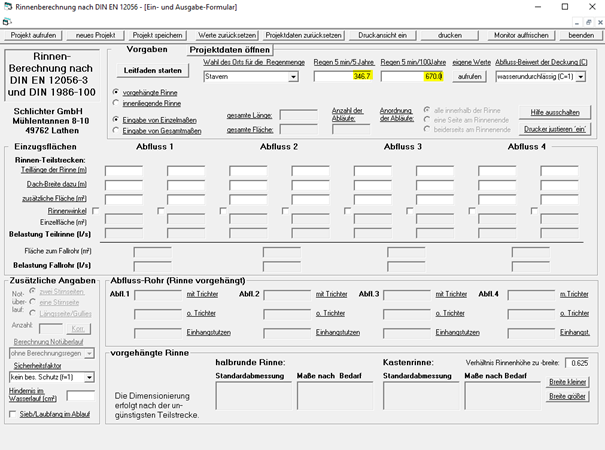Click the app icon in the title bar
This screenshot has height=450, width=605.
pyautogui.click(x=8, y=7)
